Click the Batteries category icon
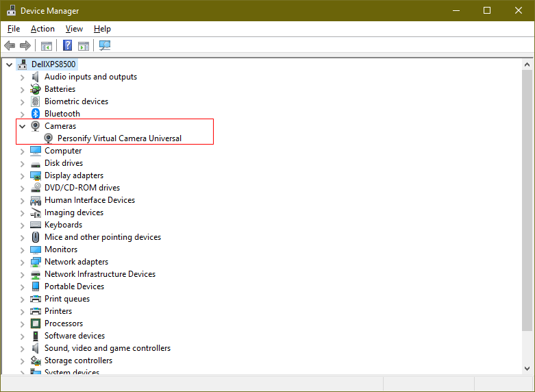Image resolution: width=535 pixels, height=392 pixels. [36, 89]
